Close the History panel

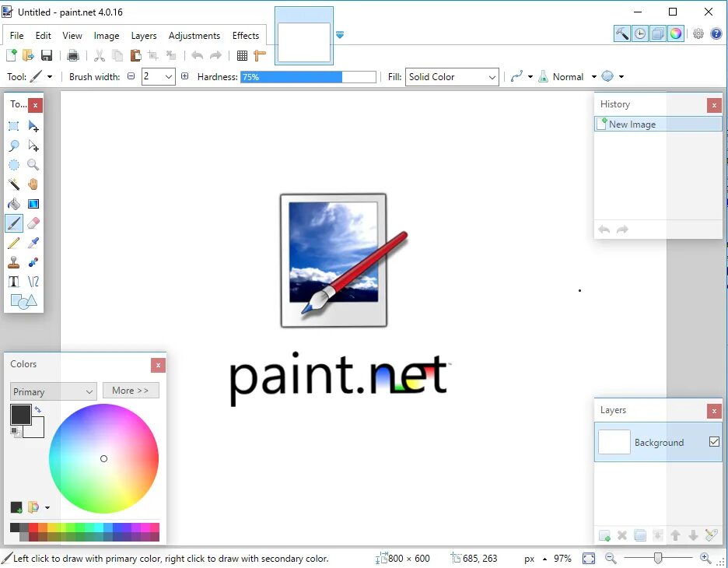click(714, 105)
